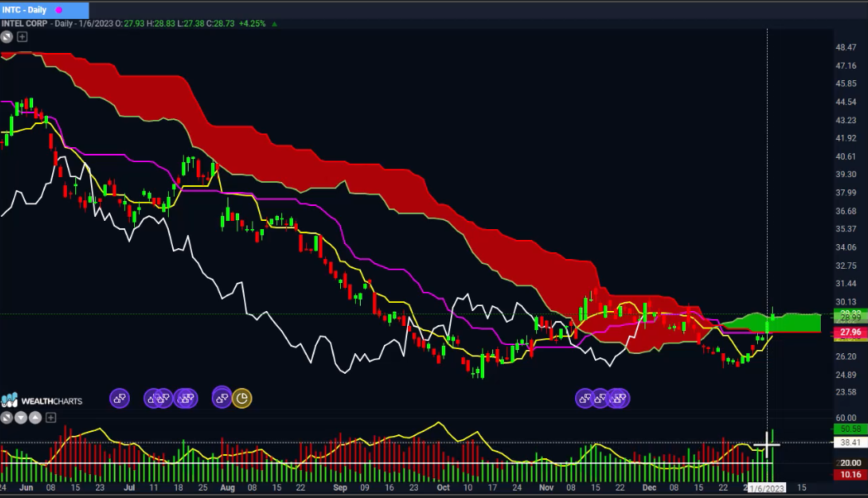Click the Aug label on the date axis

tap(228, 487)
